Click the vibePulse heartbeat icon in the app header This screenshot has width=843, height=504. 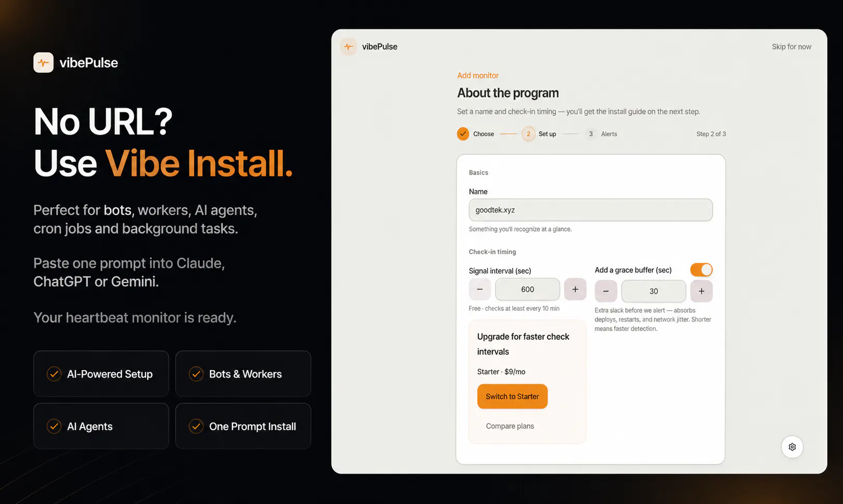coord(348,47)
